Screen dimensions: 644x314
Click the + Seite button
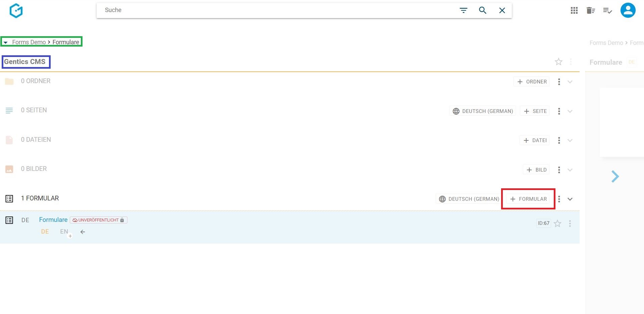(535, 111)
